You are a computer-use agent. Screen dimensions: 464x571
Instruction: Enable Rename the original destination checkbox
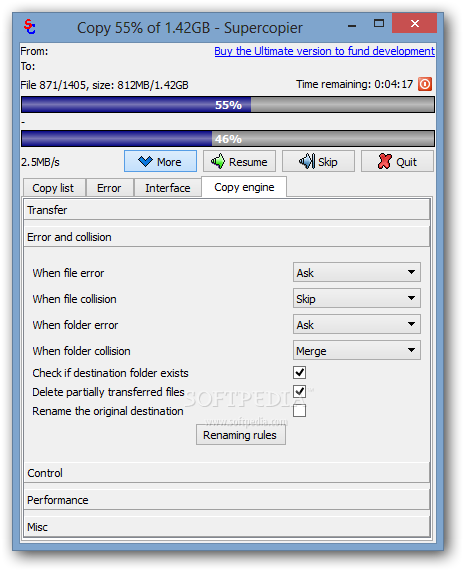(x=299, y=410)
